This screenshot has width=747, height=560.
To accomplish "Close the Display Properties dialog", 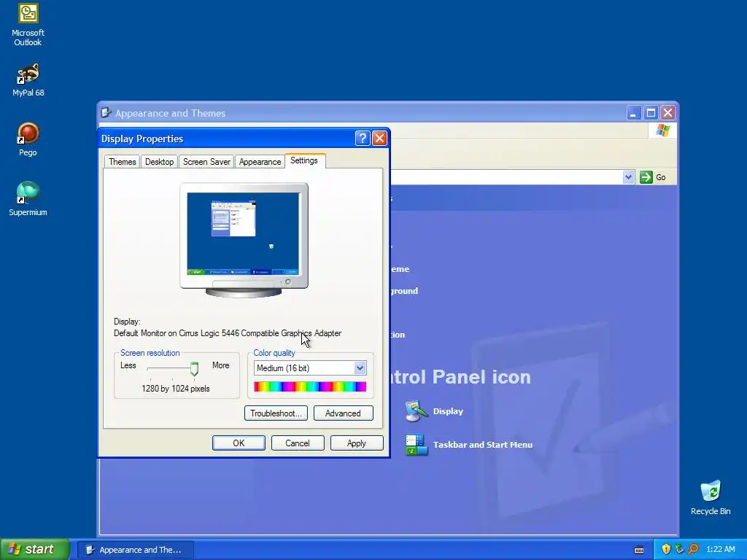I will click(x=379, y=139).
